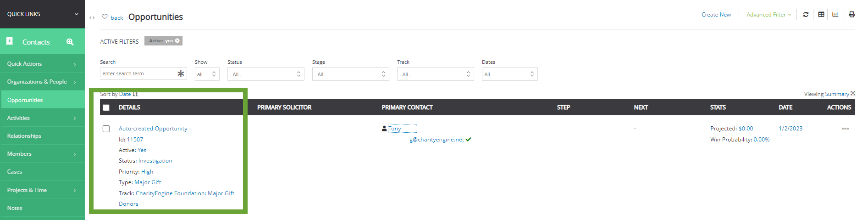Screen dimensions: 868x220
Task: Click the Contacts search magnifier icon
Action: pyautogui.click(x=70, y=42)
